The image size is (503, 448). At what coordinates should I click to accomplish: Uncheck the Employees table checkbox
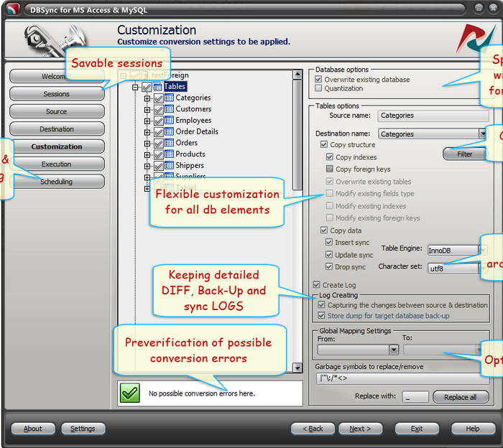click(x=159, y=121)
